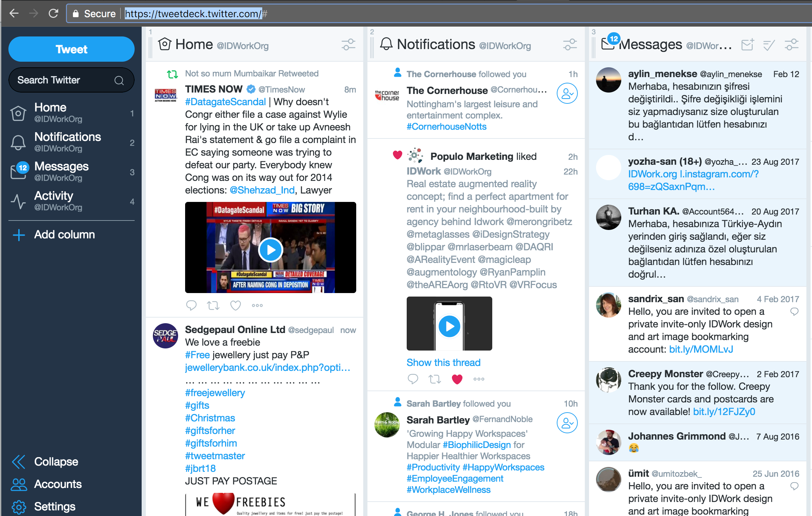Click The Cornerhouse logo avatar

click(x=387, y=95)
